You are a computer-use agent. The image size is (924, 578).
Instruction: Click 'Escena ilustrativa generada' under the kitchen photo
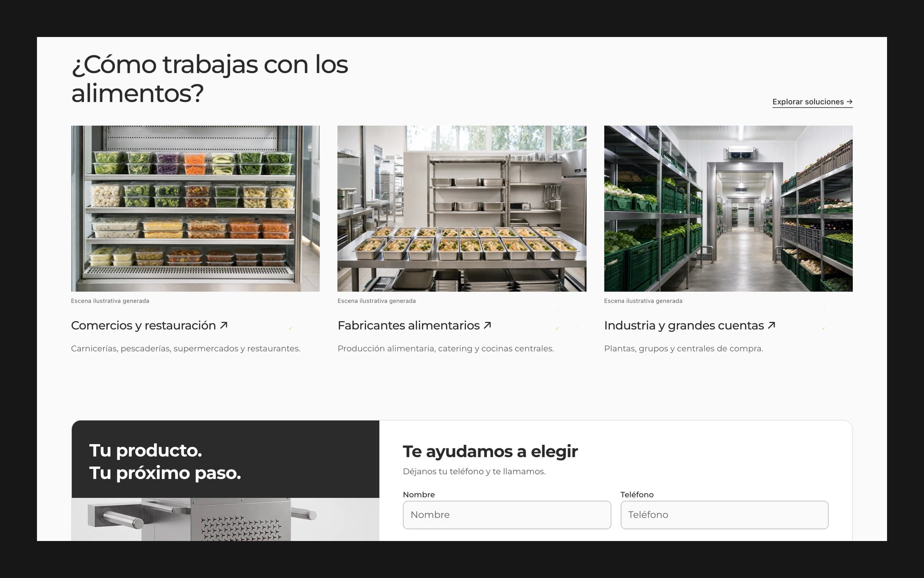tap(377, 301)
